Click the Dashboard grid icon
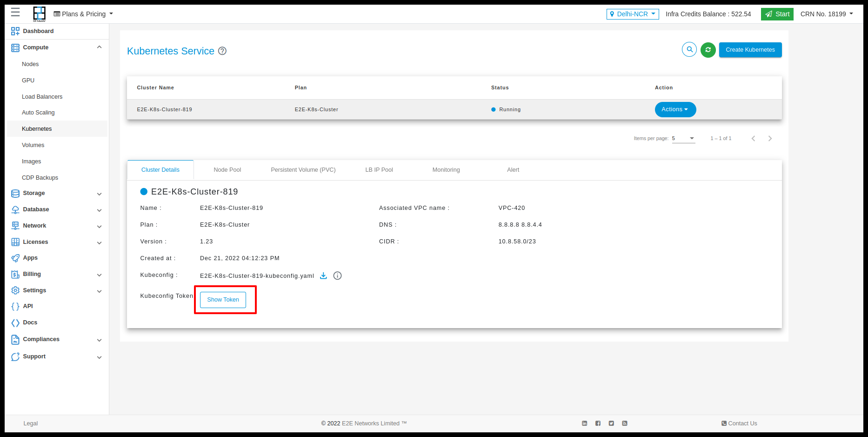868x437 pixels. 15,31
